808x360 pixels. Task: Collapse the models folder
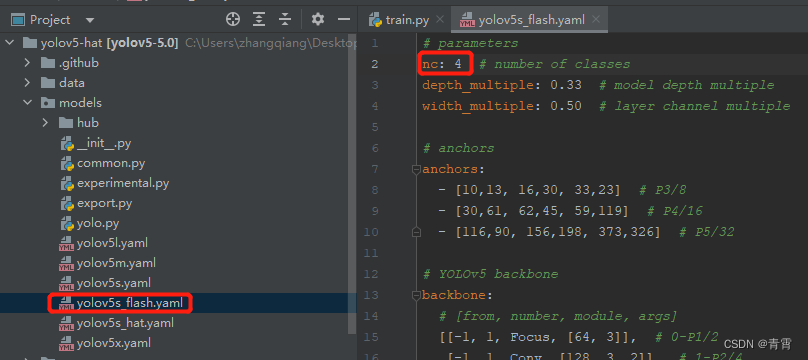pyautogui.click(x=27, y=103)
